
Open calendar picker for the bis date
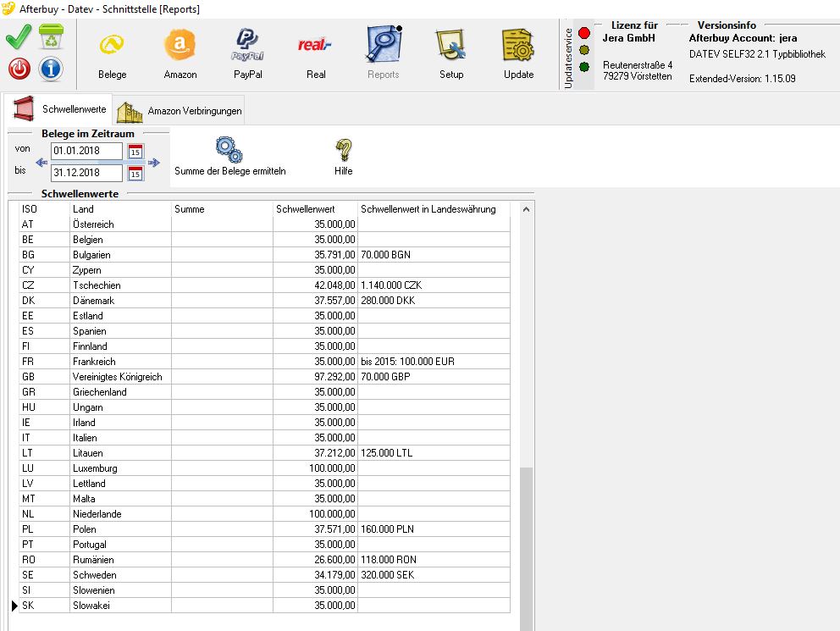click(135, 173)
